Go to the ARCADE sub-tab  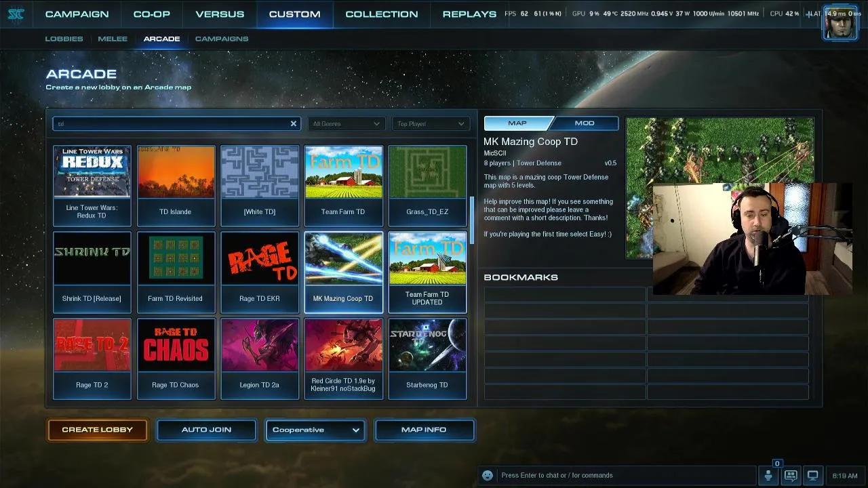click(161, 39)
